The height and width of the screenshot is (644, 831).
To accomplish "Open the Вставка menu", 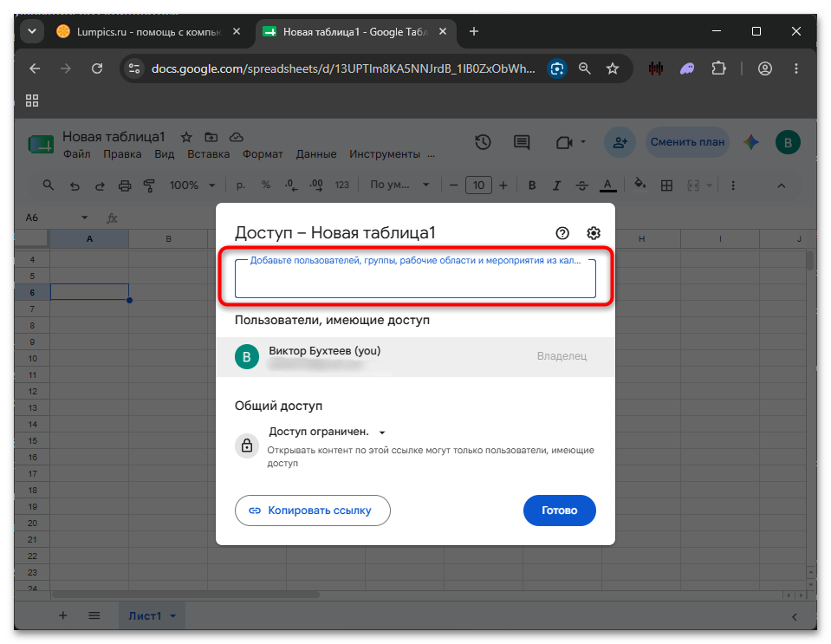I will [208, 154].
